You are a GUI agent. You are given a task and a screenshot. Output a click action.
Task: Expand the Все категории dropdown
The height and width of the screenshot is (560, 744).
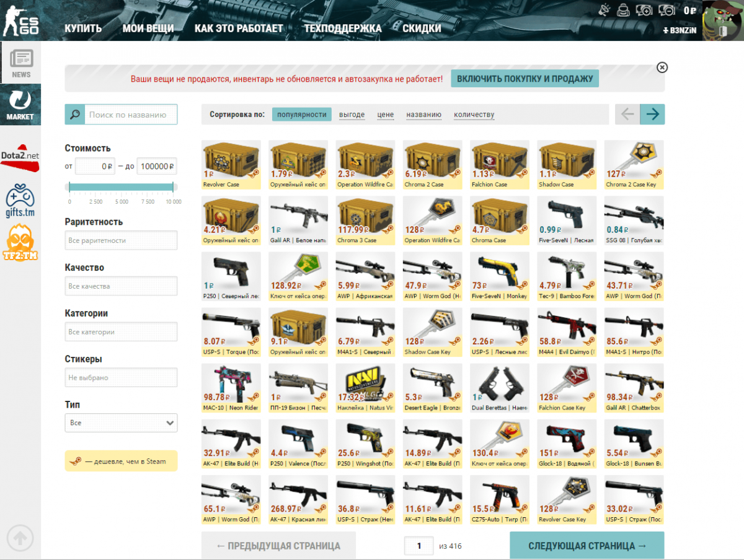pos(121,332)
